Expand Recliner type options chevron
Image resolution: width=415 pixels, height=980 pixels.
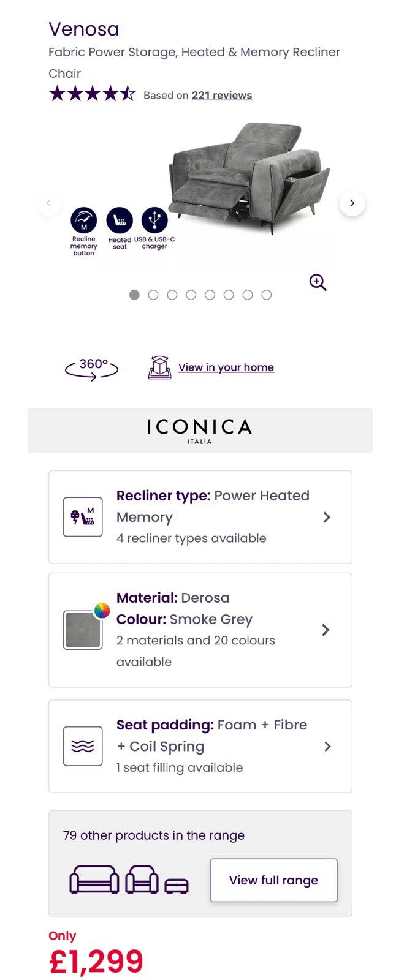pos(327,518)
